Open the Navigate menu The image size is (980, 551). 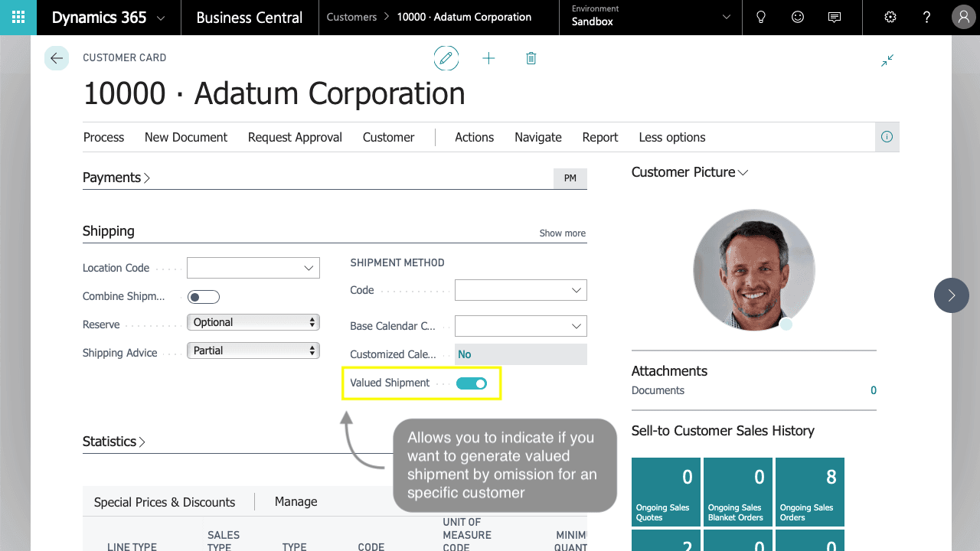point(538,138)
